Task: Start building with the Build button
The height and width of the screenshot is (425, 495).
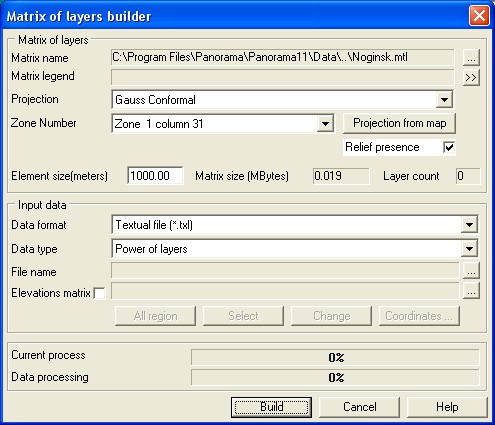Action: 271,407
